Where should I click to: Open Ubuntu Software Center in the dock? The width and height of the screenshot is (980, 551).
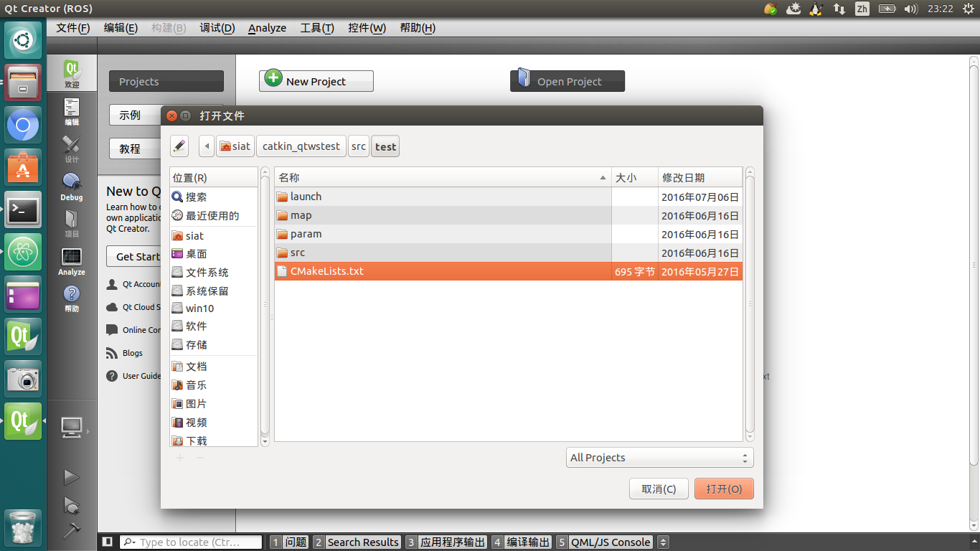pos(23,168)
